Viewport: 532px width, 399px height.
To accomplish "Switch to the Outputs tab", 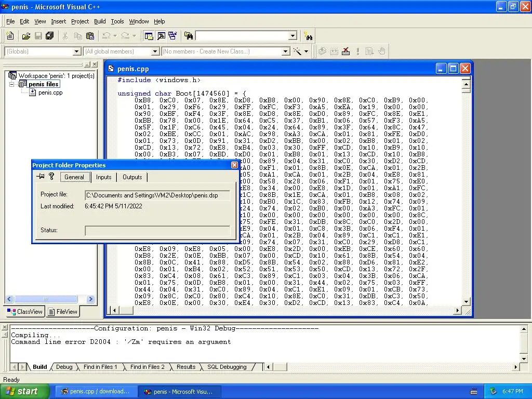I will click(x=132, y=177).
